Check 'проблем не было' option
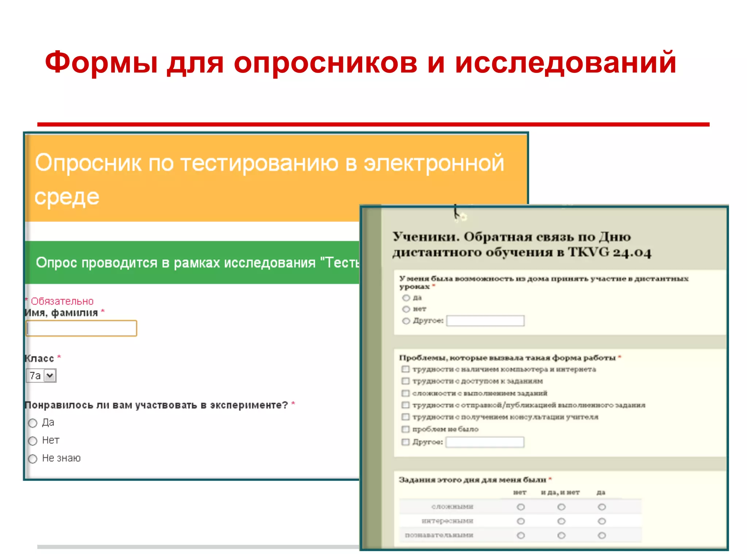The image size is (747, 560). pos(405,429)
